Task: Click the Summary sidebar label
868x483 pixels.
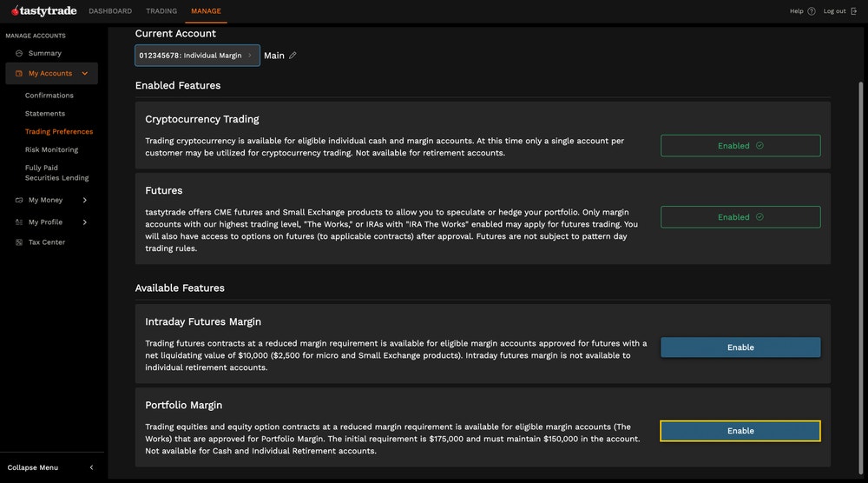Action: (45, 53)
